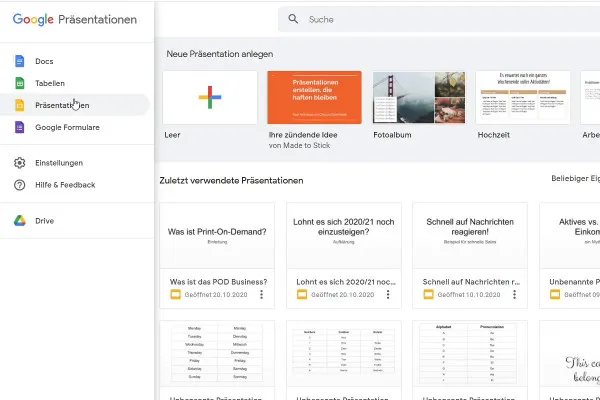Click 'Schnell auf Nachrichten r...' title
The image size is (600, 400).
(x=471, y=282)
